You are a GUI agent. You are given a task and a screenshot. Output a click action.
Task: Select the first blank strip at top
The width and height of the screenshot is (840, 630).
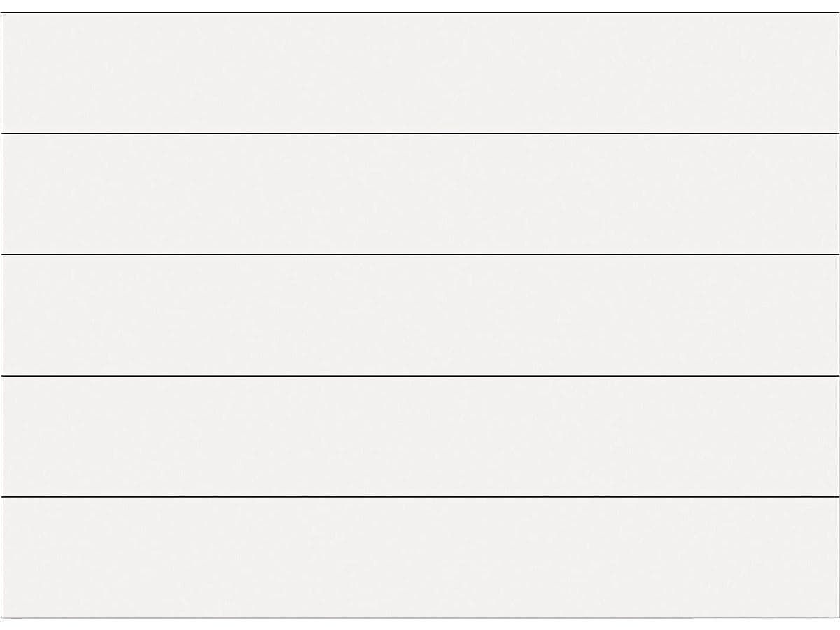pos(420,73)
